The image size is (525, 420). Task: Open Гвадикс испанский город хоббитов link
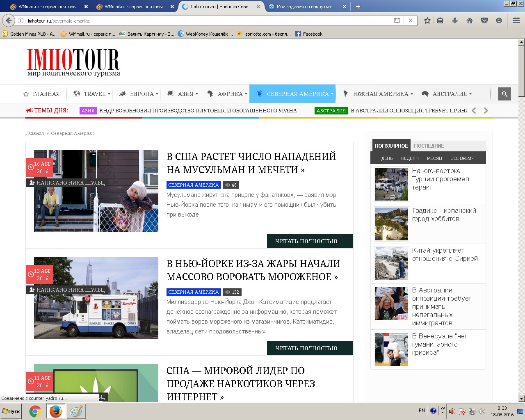point(444,215)
